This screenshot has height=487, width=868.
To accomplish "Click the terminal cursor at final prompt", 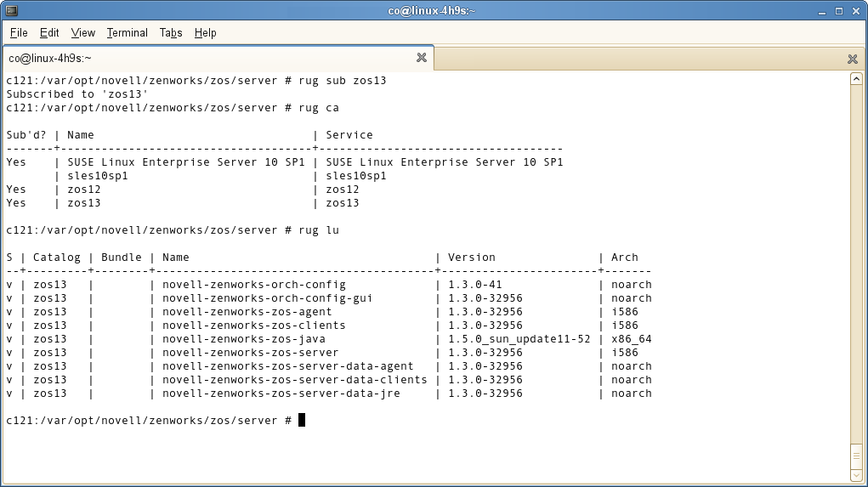I will [302, 420].
